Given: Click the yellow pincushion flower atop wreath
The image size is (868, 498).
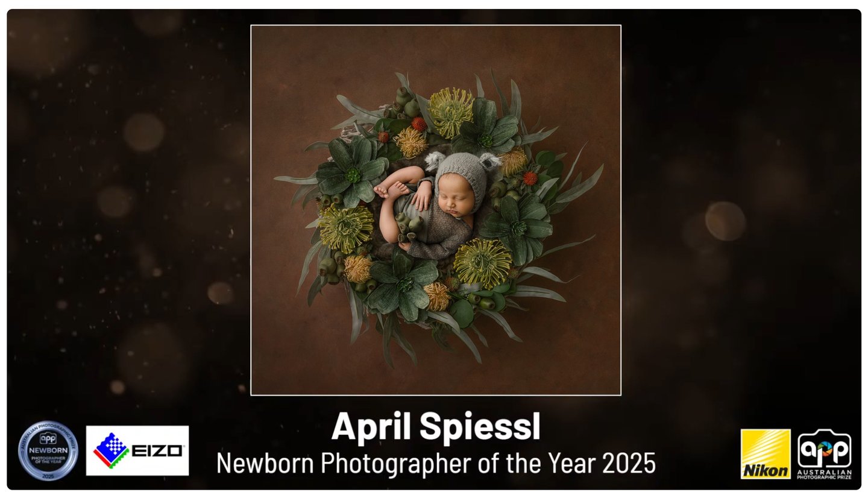Looking at the screenshot, I should click(450, 112).
